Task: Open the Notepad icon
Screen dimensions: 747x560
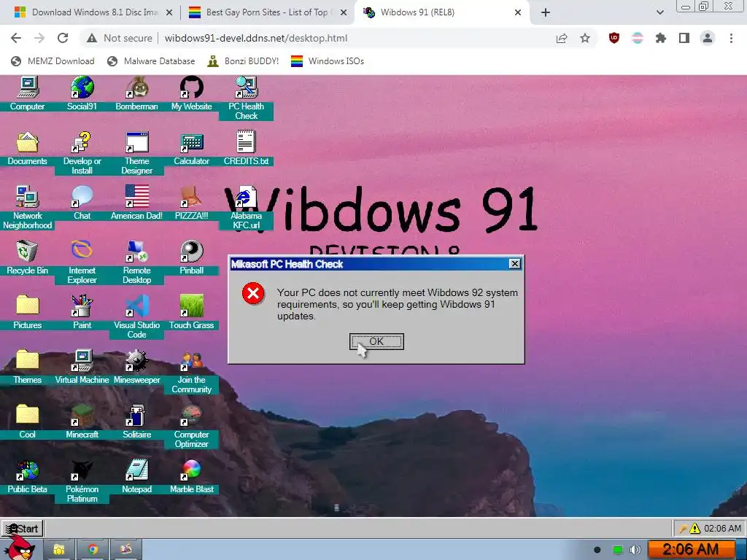Action: click(136, 477)
